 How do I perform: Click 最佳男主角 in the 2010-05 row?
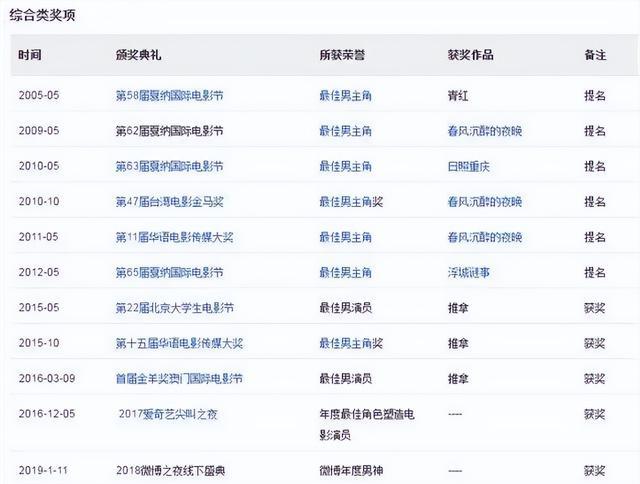point(345,166)
